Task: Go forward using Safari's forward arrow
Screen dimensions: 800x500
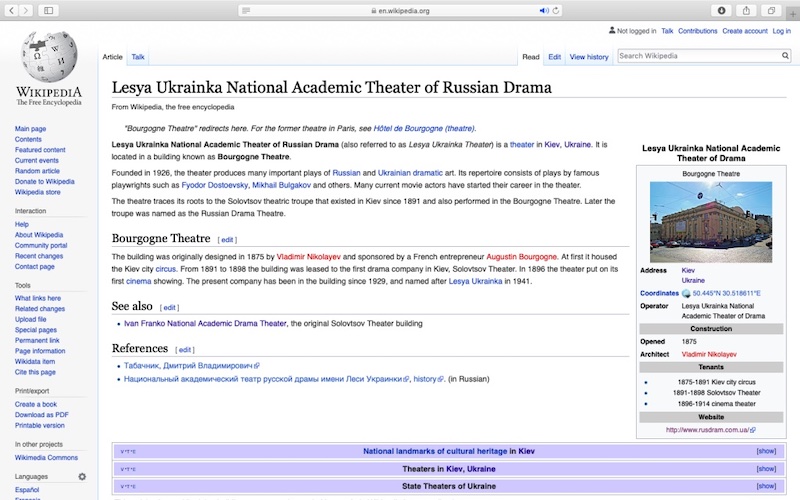Action: point(26,10)
